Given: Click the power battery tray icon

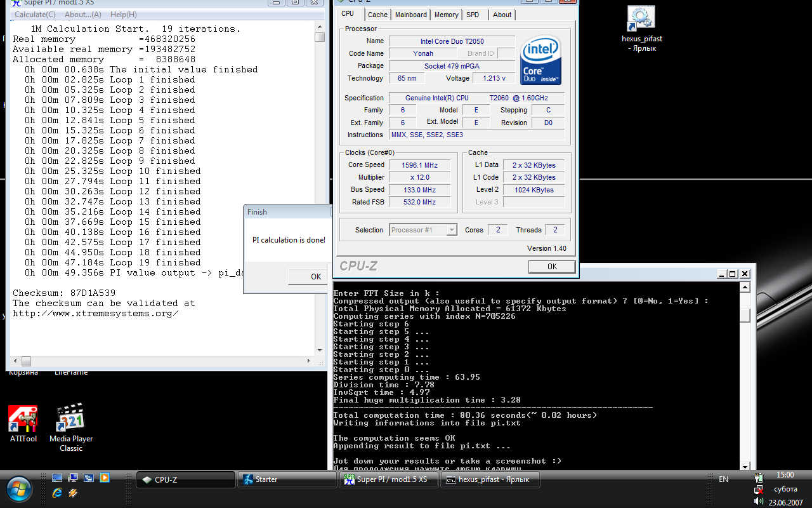Looking at the screenshot, I should pos(758,478).
